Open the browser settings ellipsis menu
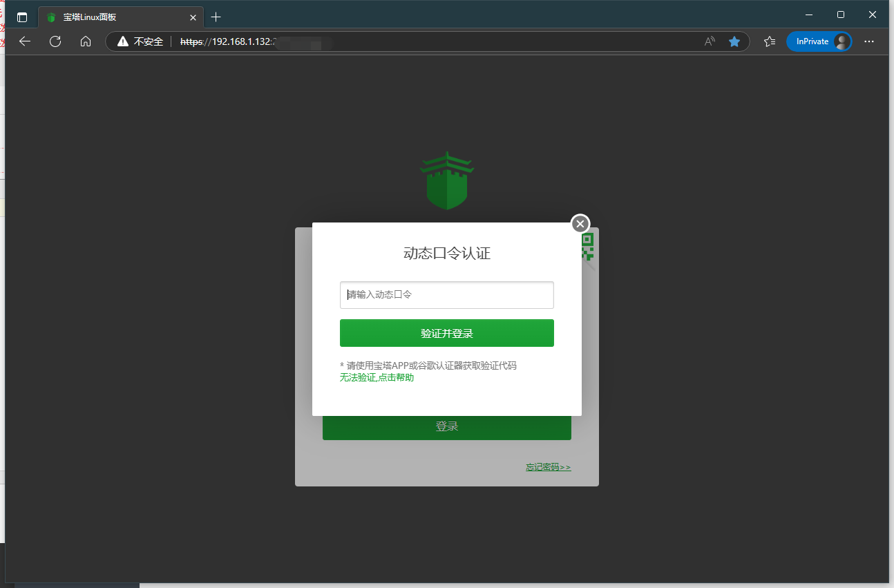This screenshot has width=894, height=588. click(x=869, y=41)
